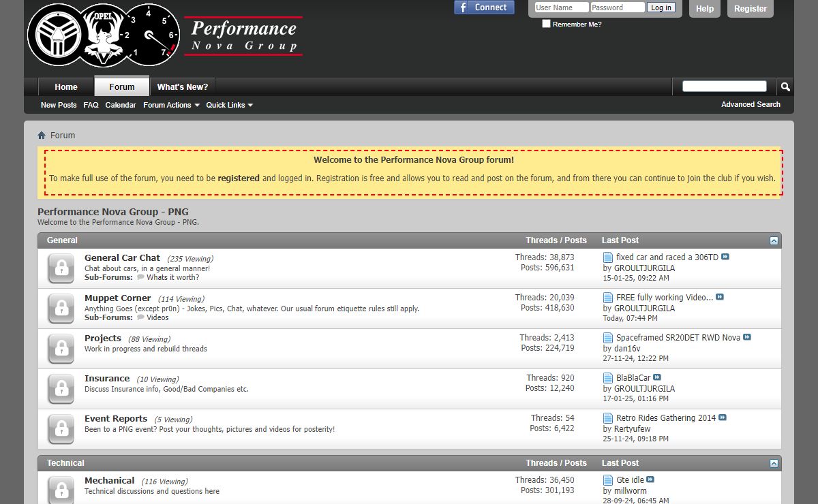Open the Advanced Search link

(751, 104)
